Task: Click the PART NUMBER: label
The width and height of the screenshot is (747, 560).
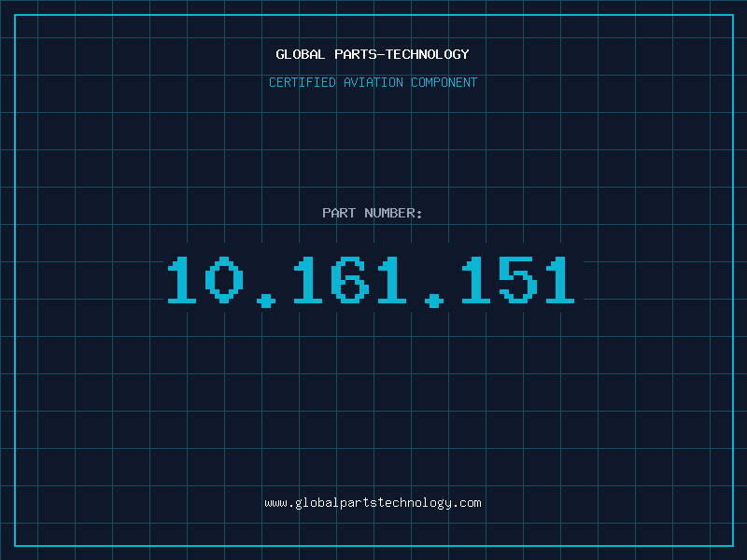Action: click(x=373, y=213)
